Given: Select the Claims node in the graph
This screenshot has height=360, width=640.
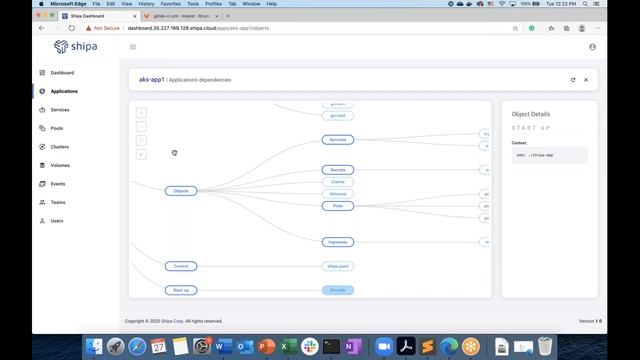Looking at the screenshot, I should [338, 182].
